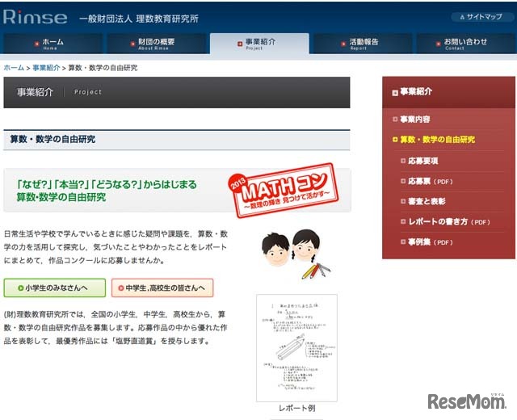The width and height of the screenshot is (517, 420).
Task: Open the サイトマップ link
Action: tap(481, 17)
